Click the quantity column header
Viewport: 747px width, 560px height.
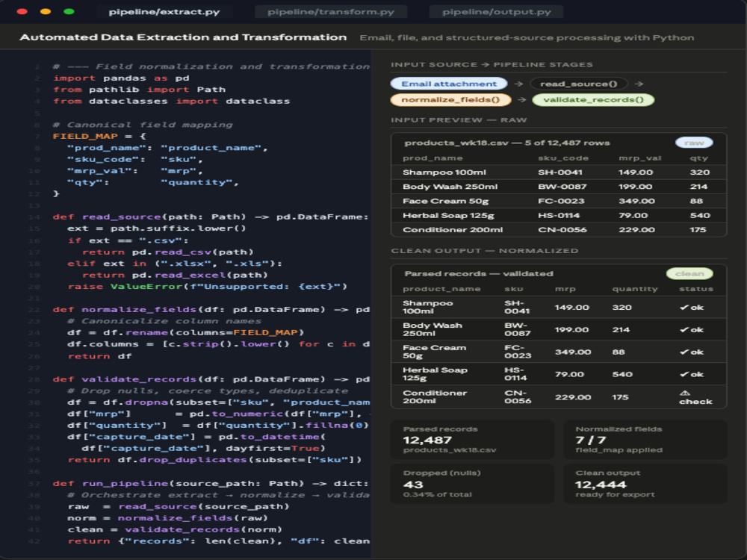pyautogui.click(x=634, y=289)
